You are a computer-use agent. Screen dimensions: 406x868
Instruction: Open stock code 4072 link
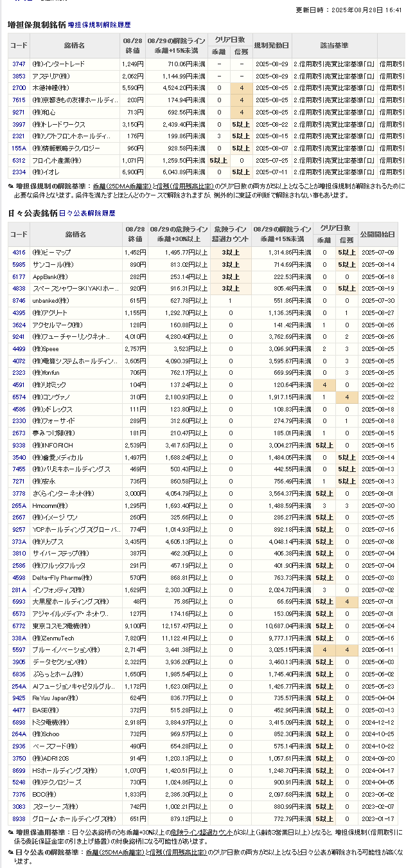pyautogui.click(x=19, y=361)
